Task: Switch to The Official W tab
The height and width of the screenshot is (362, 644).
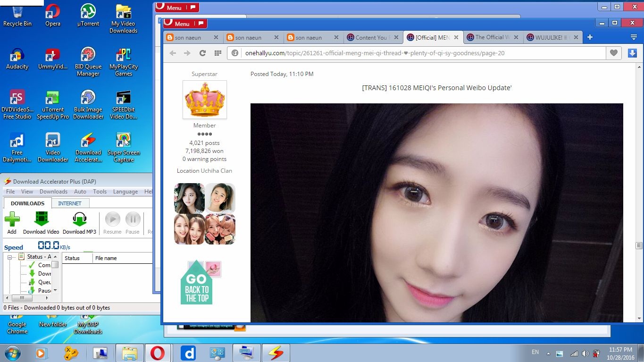Action: [x=492, y=37]
